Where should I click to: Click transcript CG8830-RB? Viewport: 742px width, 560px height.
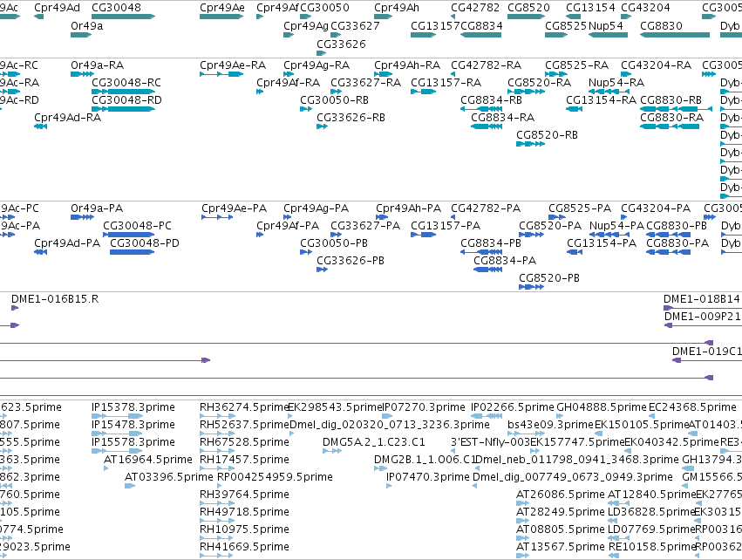[x=671, y=100]
